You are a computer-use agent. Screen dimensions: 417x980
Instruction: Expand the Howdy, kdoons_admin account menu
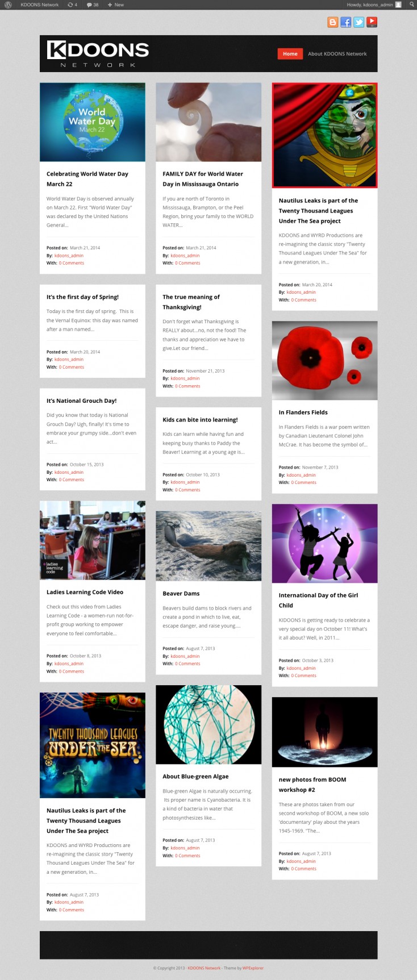(373, 5)
